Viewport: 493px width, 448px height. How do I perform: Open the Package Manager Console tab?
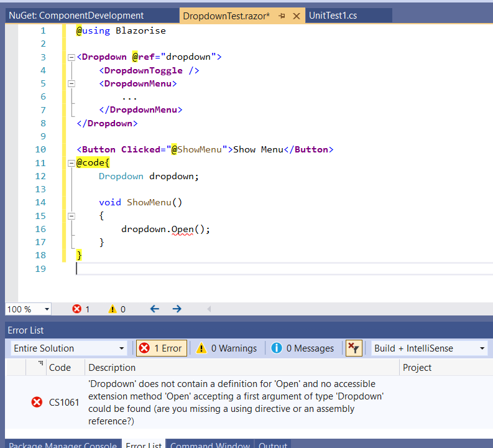click(x=63, y=444)
